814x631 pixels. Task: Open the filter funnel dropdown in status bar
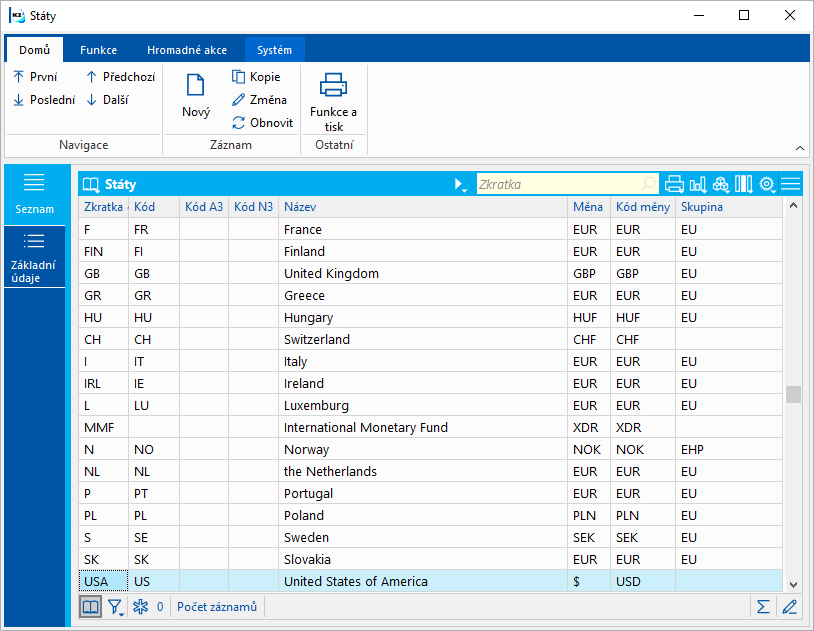(x=116, y=606)
